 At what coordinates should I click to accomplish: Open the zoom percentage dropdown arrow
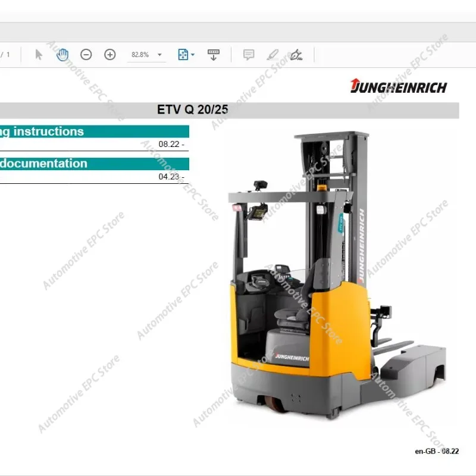click(159, 55)
